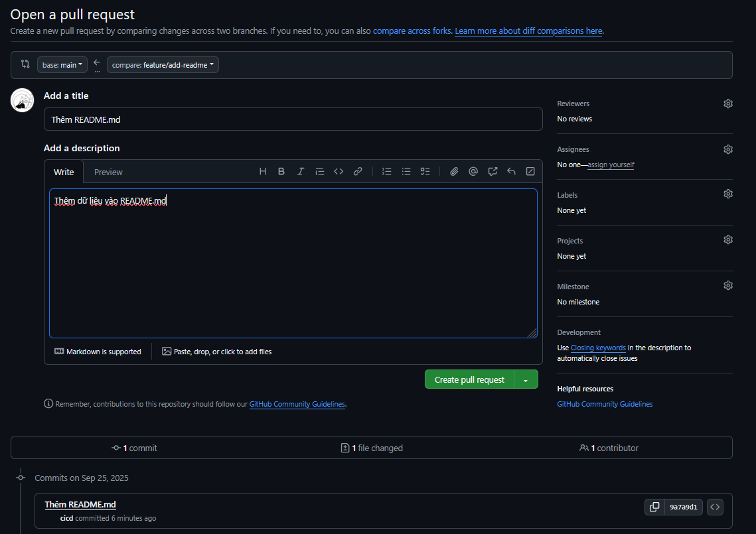Insert a task list checkbox item
Viewport: 756px width, 534px height.
pos(425,171)
